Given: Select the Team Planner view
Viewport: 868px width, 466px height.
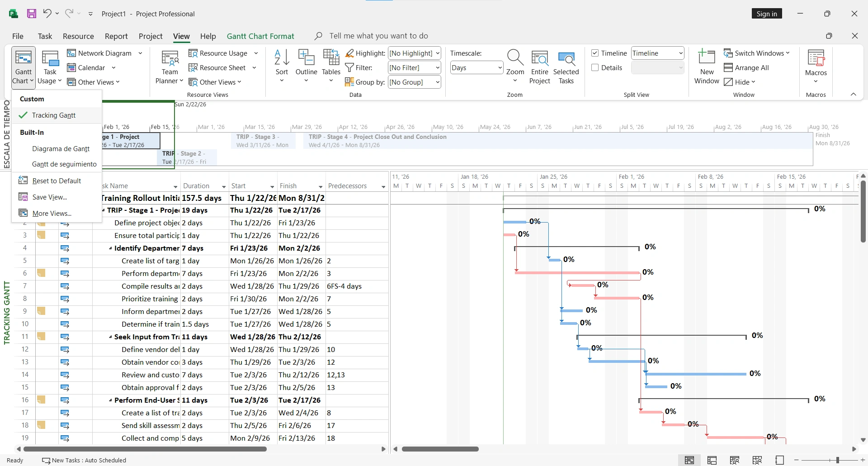Looking at the screenshot, I should [169, 66].
